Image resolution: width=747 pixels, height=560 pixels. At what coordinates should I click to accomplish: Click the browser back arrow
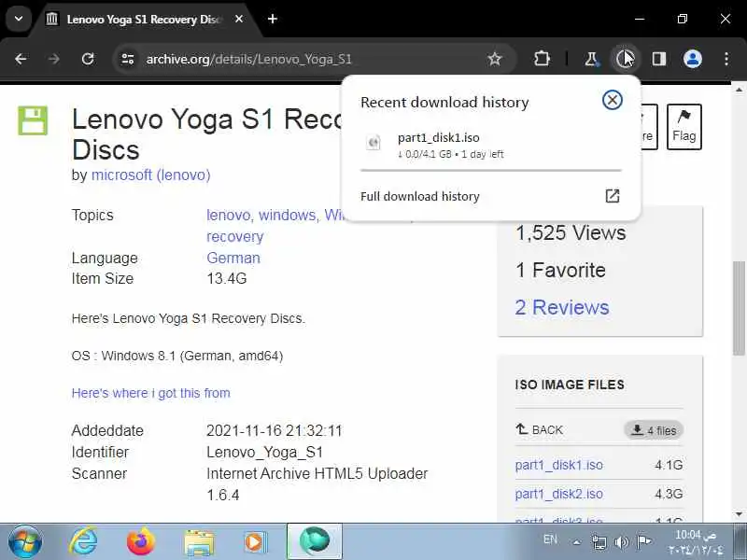pyautogui.click(x=21, y=59)
